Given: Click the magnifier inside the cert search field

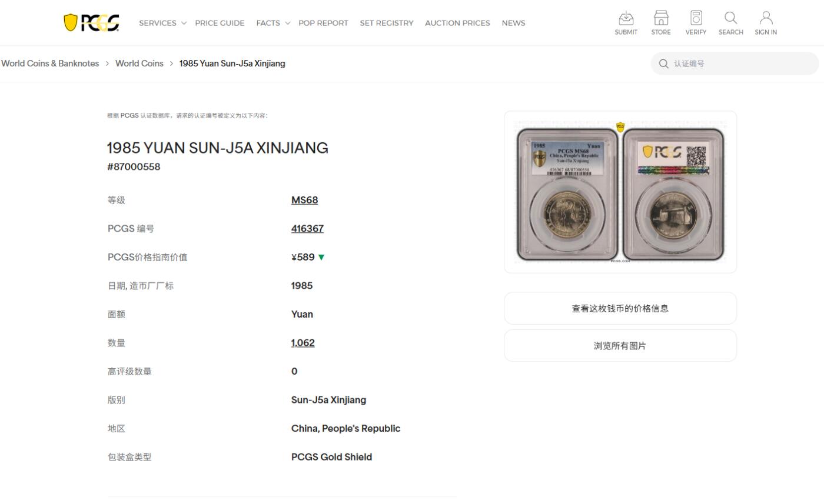Looking at the screenshot, I should point(664,64).
